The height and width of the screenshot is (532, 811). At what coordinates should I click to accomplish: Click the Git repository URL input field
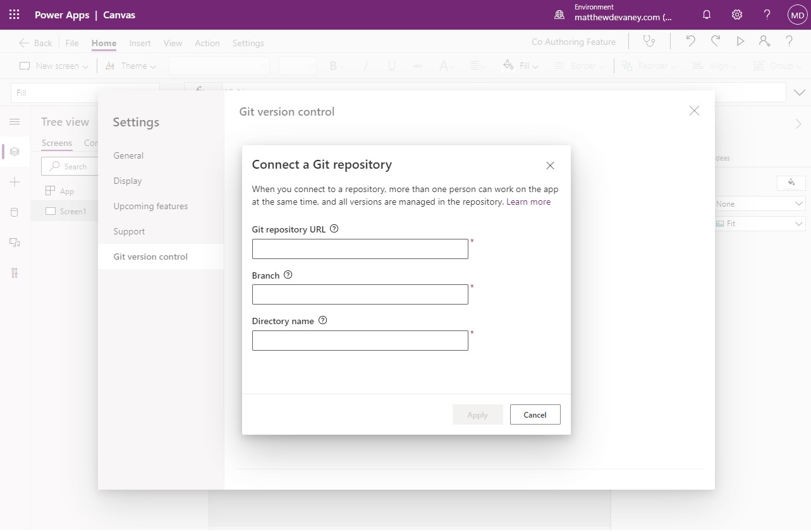(x=360, y=248)
